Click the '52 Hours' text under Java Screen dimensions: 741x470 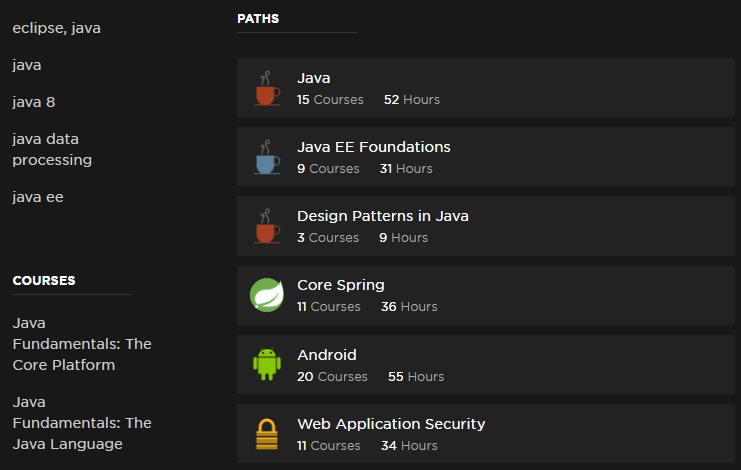click(x=412, y=100)
